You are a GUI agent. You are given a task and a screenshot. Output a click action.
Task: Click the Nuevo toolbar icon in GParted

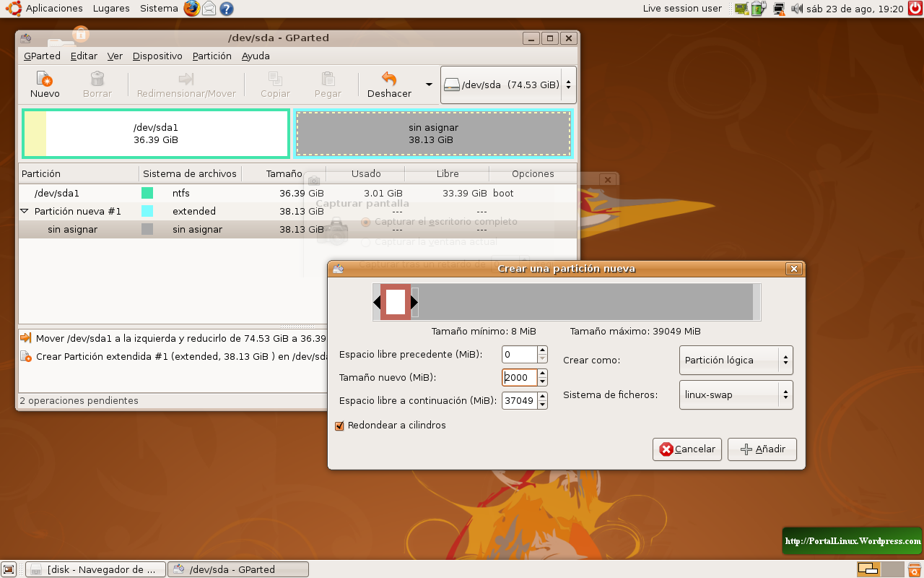pos(45,79)
